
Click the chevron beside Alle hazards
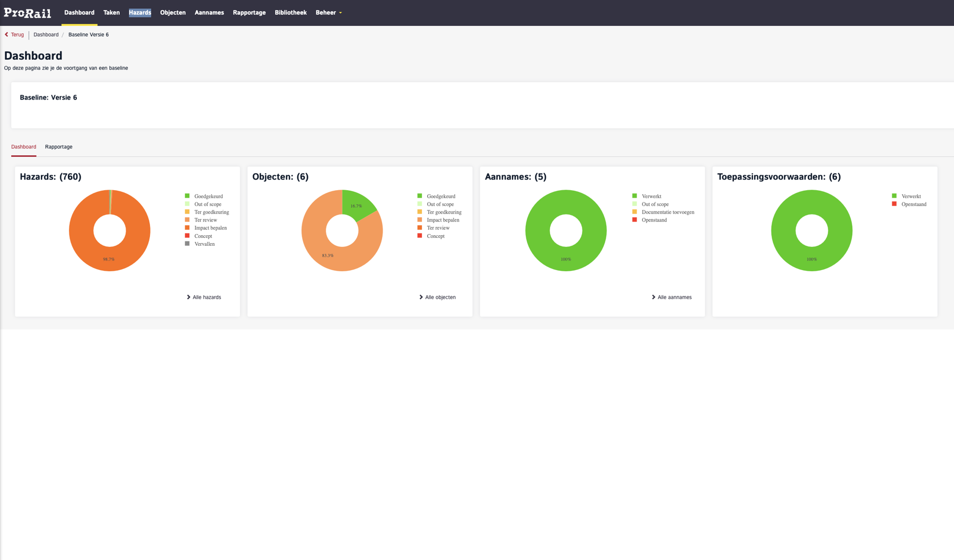(x=188, y=297)
